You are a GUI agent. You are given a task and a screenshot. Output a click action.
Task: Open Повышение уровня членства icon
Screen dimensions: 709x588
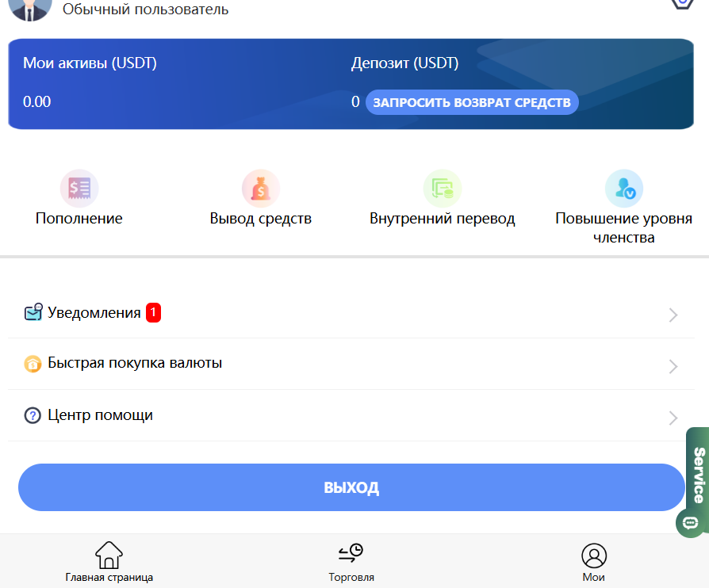coord(624,188)
